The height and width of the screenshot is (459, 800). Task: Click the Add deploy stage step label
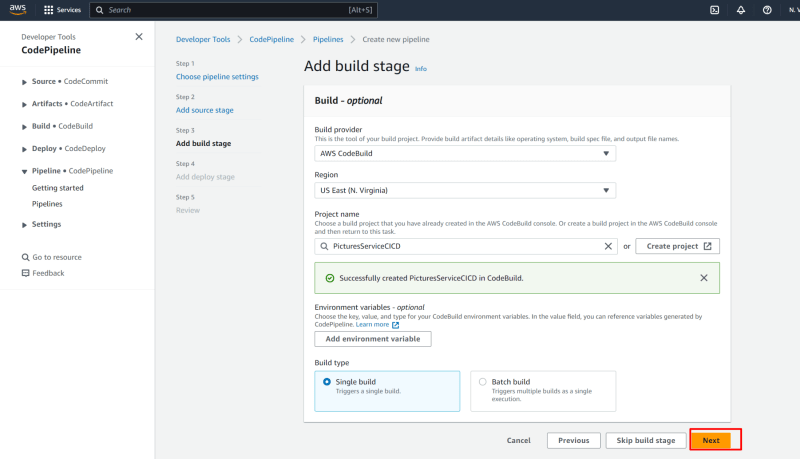pos(205,176)
